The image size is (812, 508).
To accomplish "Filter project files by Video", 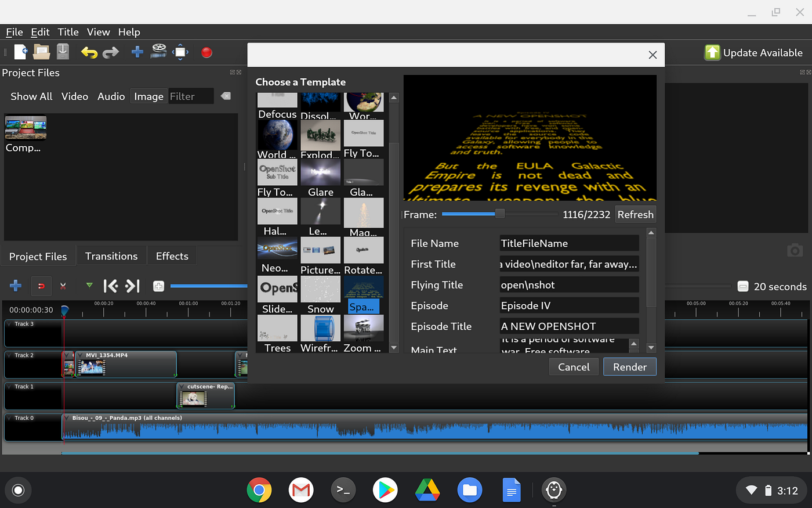I will pos(75,96).
